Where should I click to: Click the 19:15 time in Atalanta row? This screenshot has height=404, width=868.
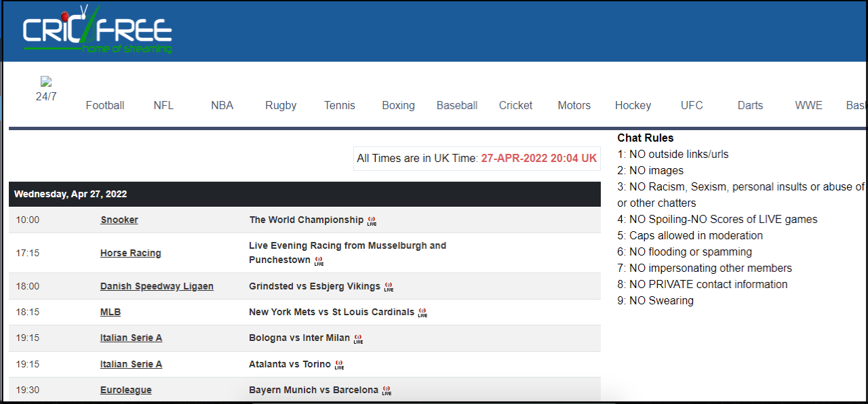(x=28, y=364)
